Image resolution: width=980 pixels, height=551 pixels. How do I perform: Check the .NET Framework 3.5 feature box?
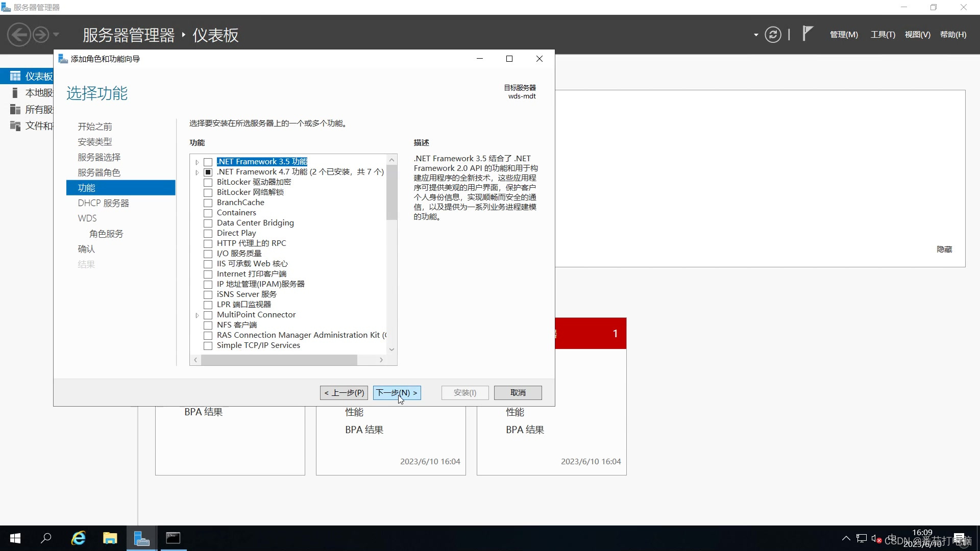pyautogui.click(x=208, y=162)
